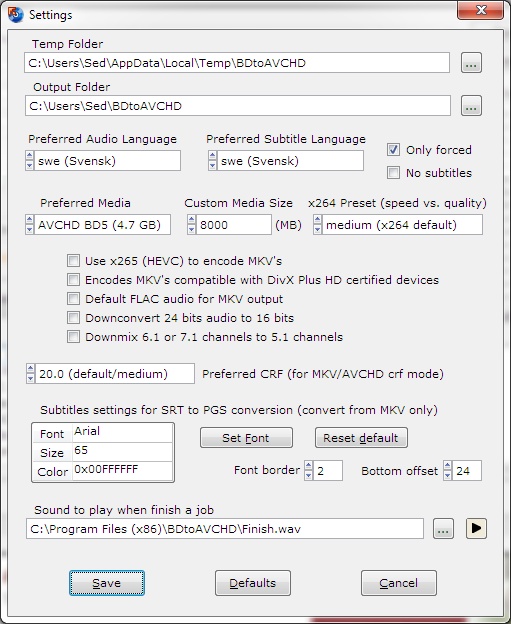
Task: Browse for finish sound file
Action: point(443,529)
